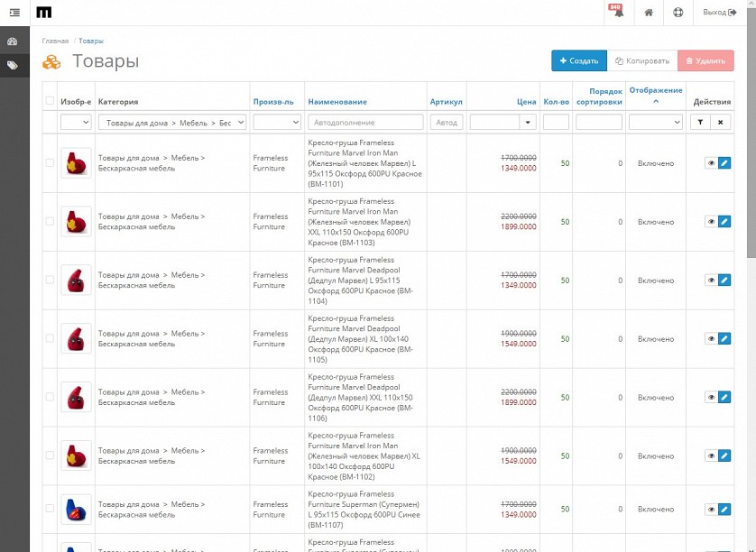Toggle sort on Отображение column header
Screen dimensions: 756x552
coord(656,90)
